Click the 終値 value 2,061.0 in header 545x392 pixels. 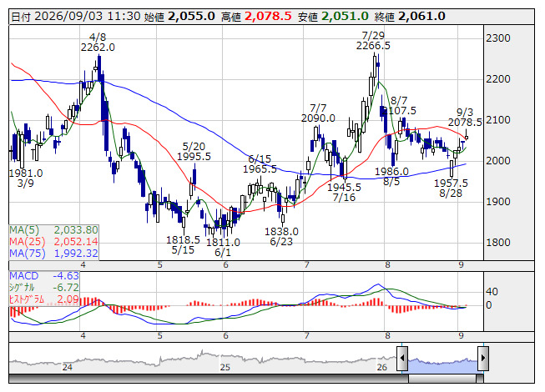(x=421, y=16)
